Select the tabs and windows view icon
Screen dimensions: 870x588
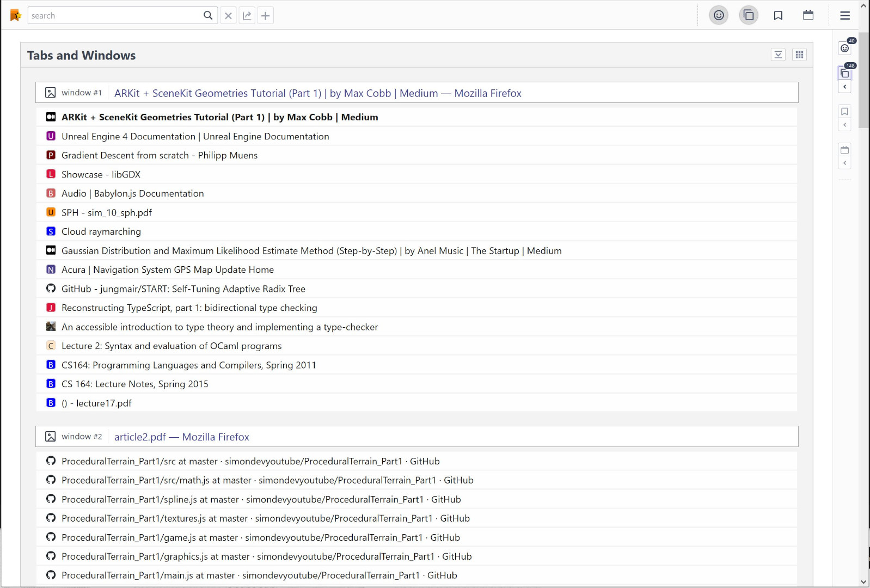pyautogui.click(x=749, y=15)
